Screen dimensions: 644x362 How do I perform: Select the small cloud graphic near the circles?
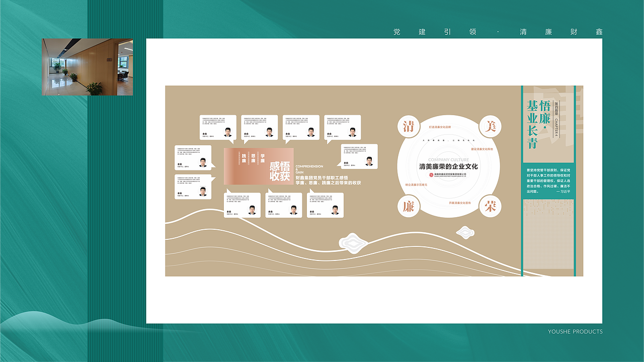pos(465,232)
